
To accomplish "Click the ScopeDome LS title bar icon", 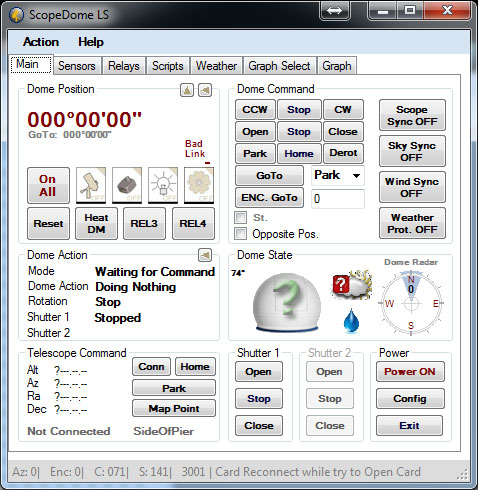I will tap(16, 15).
